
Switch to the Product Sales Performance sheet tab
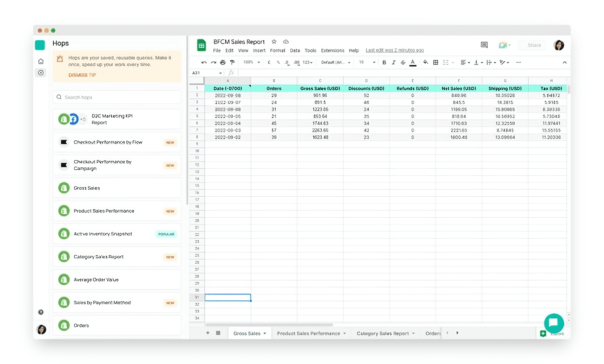pos(308,333)
